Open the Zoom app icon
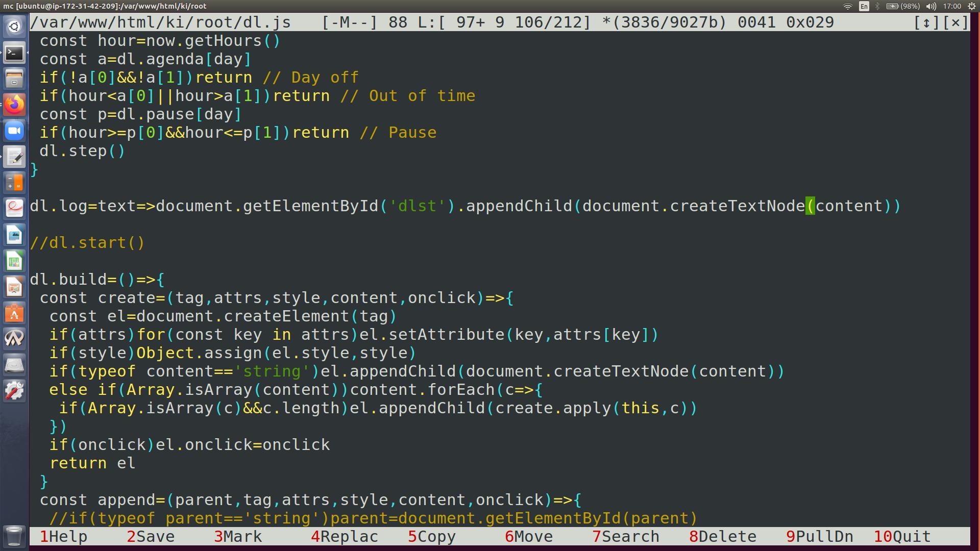 14,131
